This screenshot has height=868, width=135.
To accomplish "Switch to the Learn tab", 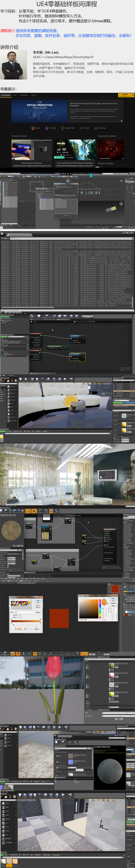I will (x=15, y=95).
